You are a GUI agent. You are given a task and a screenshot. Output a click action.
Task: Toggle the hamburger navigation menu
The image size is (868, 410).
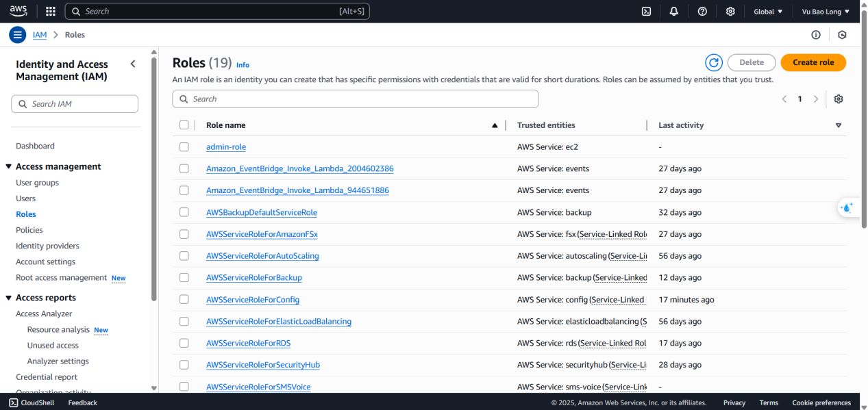tap(18, 35)
